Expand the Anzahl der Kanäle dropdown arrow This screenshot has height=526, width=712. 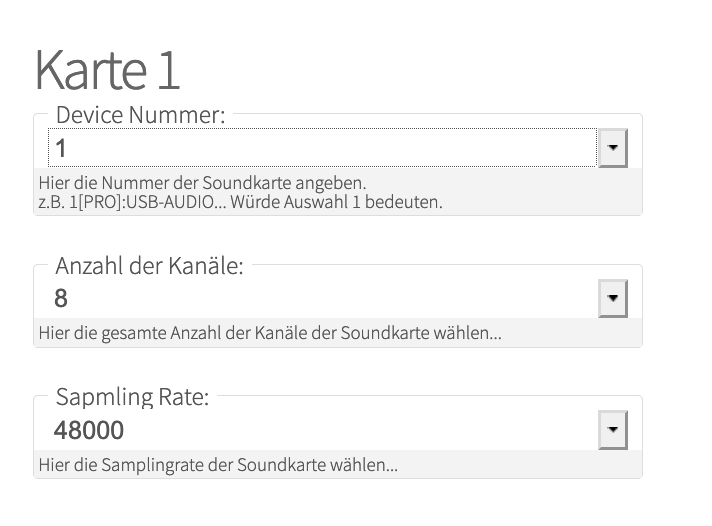[x=612, y=298]
